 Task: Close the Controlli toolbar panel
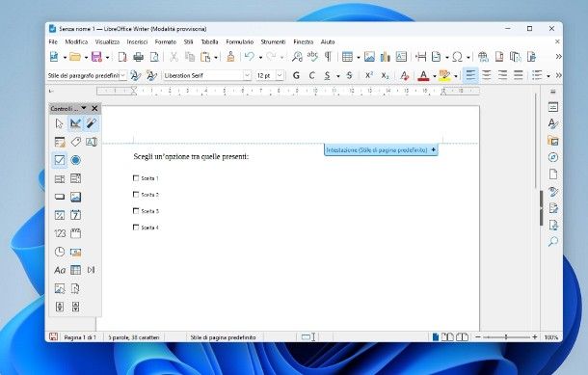(x=94, y=108)
